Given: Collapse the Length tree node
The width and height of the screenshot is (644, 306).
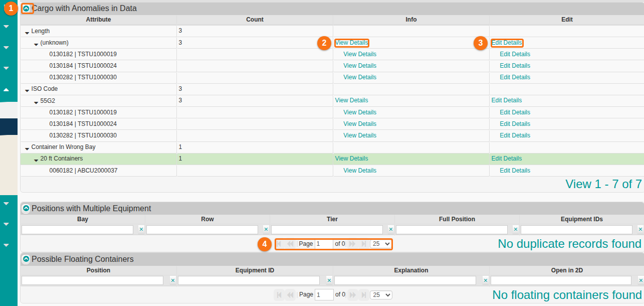Looking at the screenshot, I should click(x=27, y=32).
